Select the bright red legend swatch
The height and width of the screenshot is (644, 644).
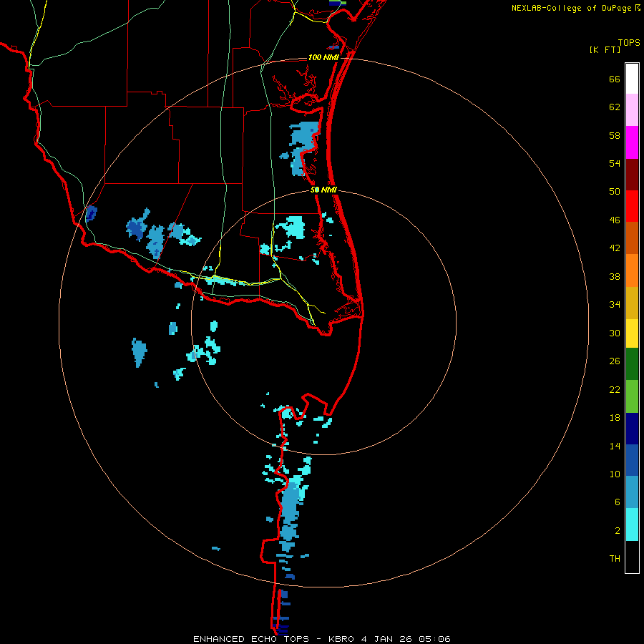pos(632,206)
